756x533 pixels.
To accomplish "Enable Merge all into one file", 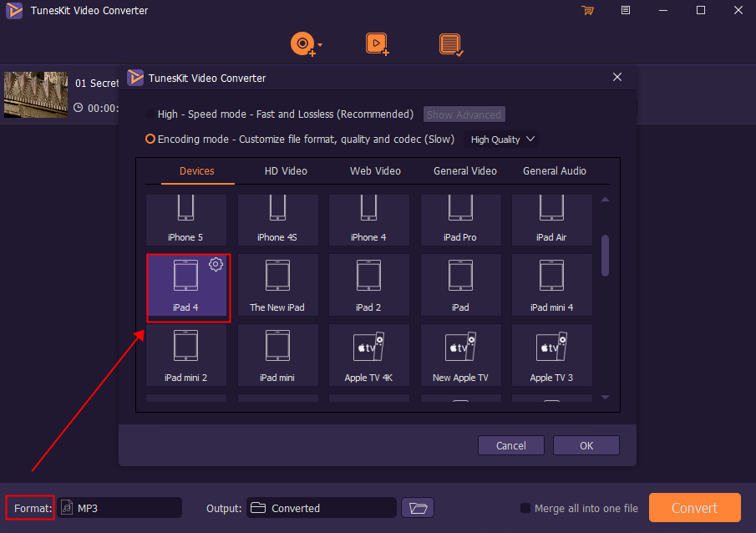I will tap(525, 508).
